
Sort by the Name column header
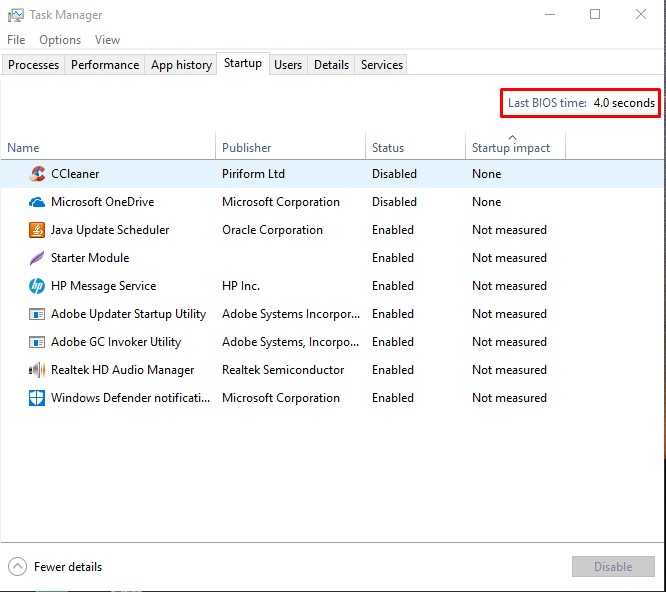pyautogui.click(x=107, y=147)
